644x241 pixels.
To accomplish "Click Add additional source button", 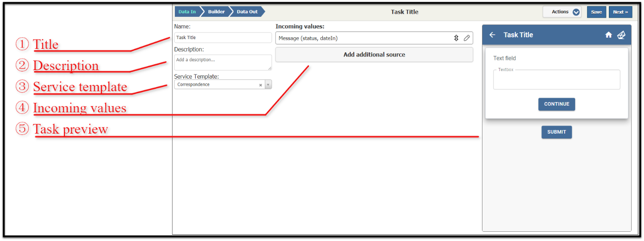I will tap(374, 55).
